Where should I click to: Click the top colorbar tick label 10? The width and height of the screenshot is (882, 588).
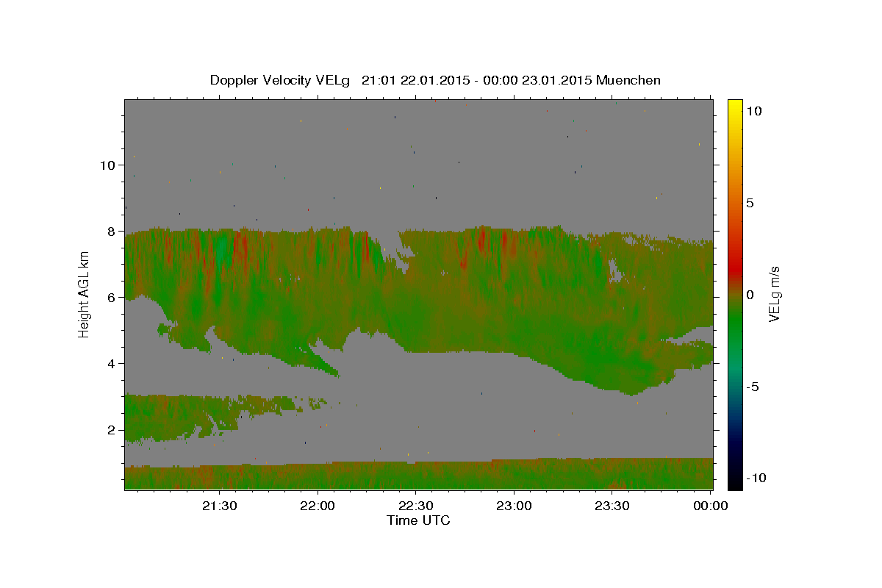pos(753,111)
